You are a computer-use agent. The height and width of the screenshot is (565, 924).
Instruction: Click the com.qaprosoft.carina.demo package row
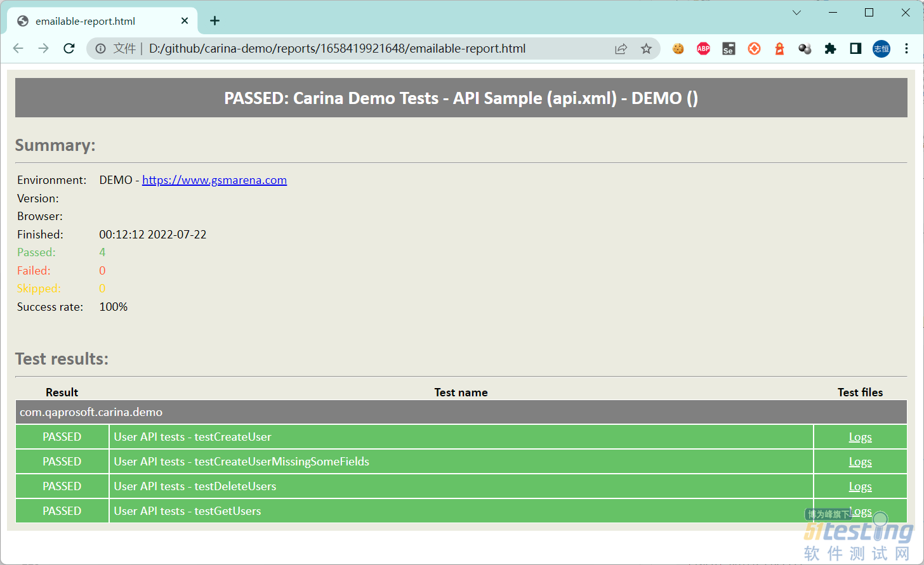pos(461,412)
